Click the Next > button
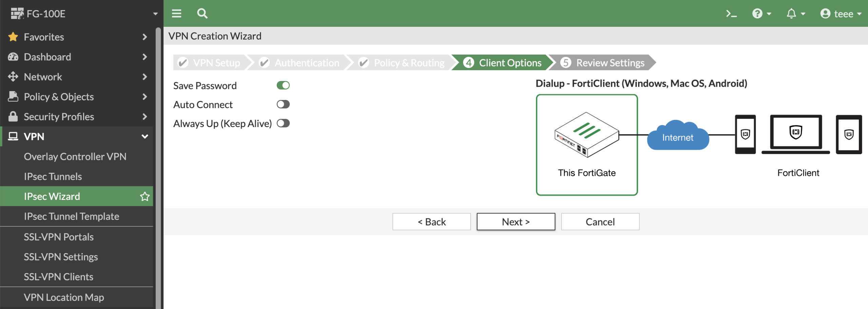Image resolution: width=868 pixels, height=309 pixels. [x=516, y=222]
